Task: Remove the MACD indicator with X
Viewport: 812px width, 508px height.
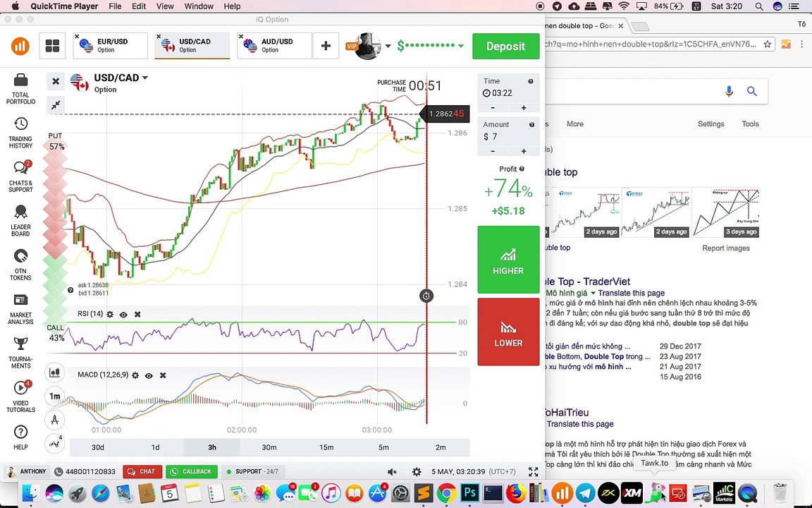Action: point(163,375)
